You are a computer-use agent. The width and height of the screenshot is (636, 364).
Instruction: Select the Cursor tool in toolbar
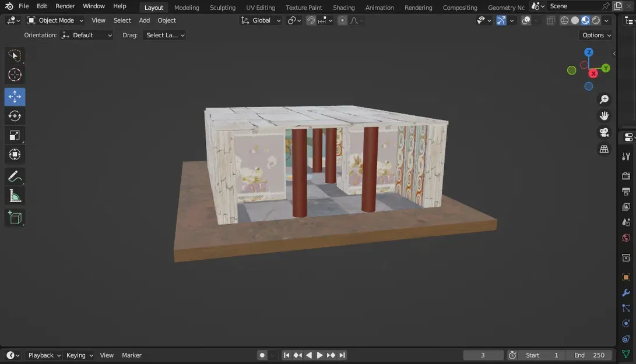(15, 75)
